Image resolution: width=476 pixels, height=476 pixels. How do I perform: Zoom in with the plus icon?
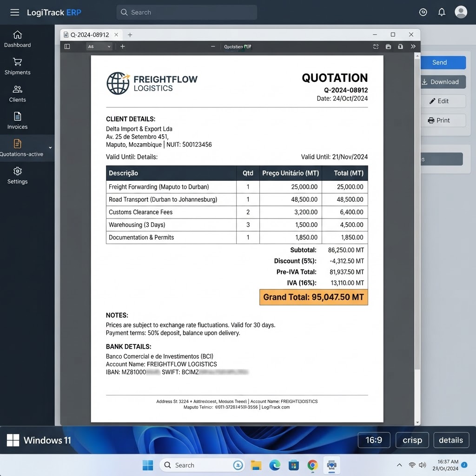pyautogui.click(x=123, y=46)
